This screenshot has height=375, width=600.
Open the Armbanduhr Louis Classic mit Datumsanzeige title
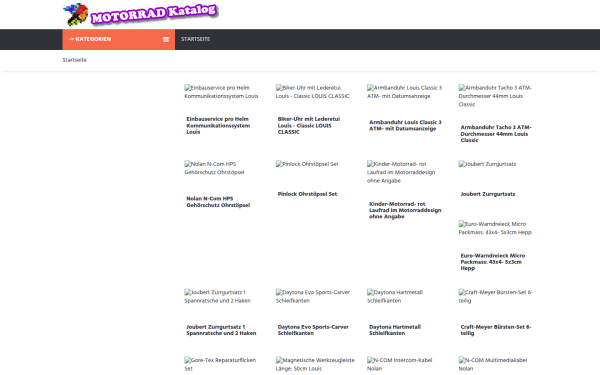click(x=405, y=126)
